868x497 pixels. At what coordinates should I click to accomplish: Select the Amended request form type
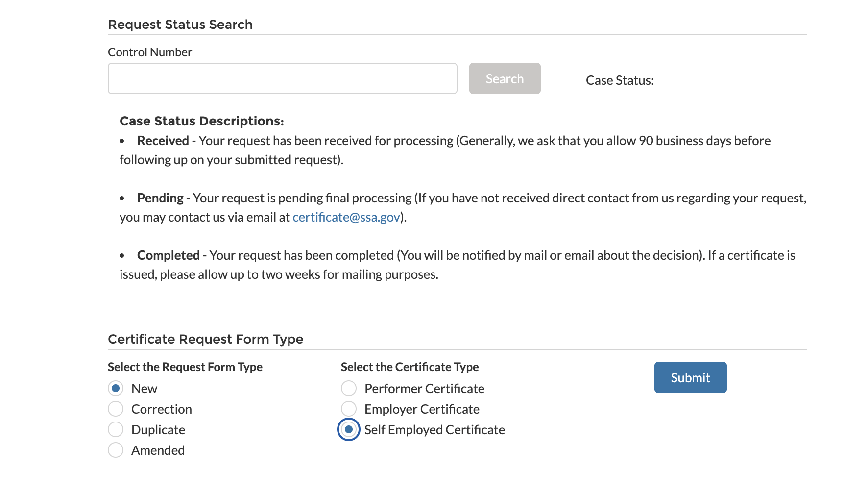click(x=116, y=450)
